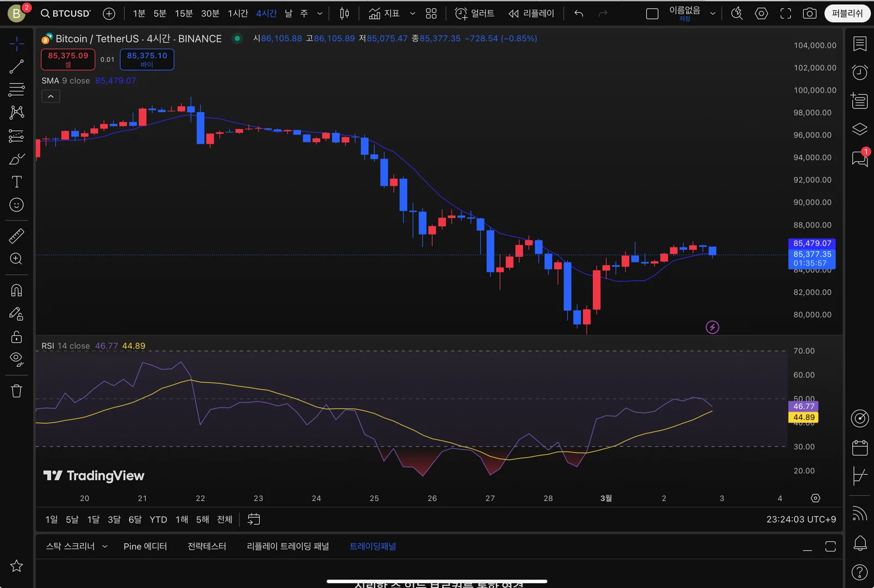Open the BTCUSD symbol search
Viewport: 874px width, 588px height.
66,14
